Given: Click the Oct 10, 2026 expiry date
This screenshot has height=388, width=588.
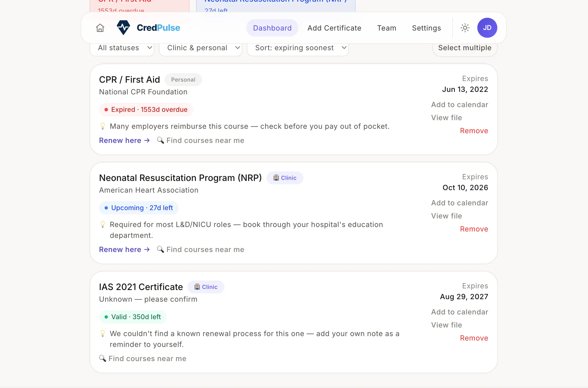Looking at the screenshot, I should [x=465, y=188].
